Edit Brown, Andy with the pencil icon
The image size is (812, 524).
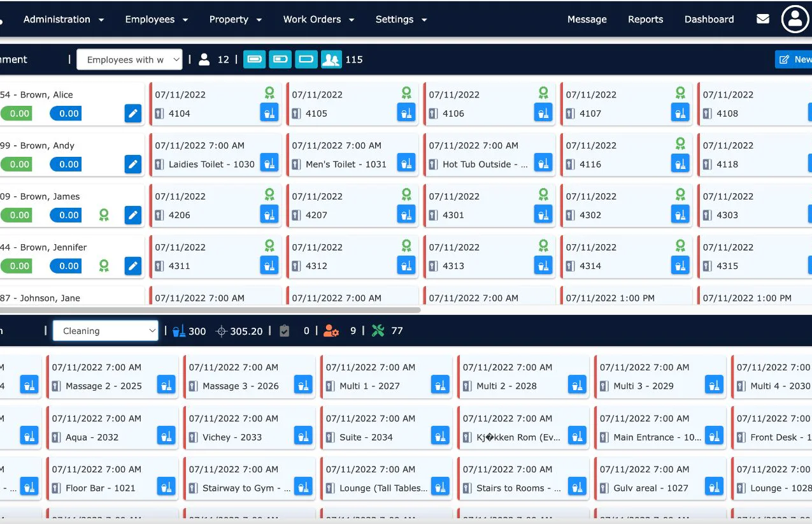click(x=133, y=164)
